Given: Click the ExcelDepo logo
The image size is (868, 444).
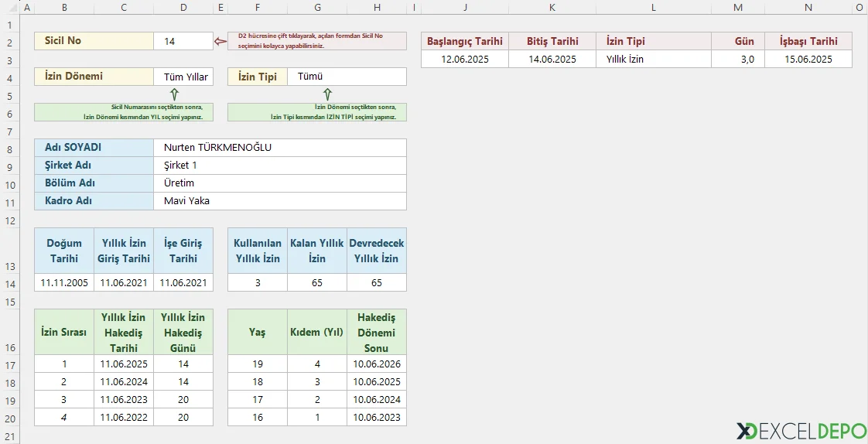Looking at the screenshot, I should pos(801,430).
